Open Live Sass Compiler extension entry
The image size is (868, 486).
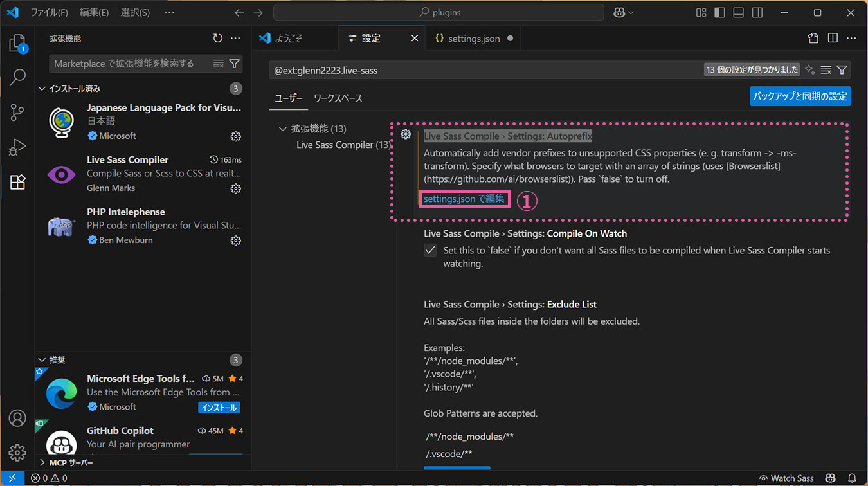pyautogui.click(x=143, y=174)
